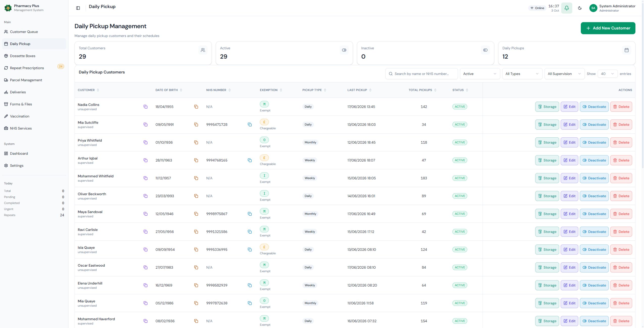Click the £ chargeable badge for Mia Sutcliffe

point(264,122)
